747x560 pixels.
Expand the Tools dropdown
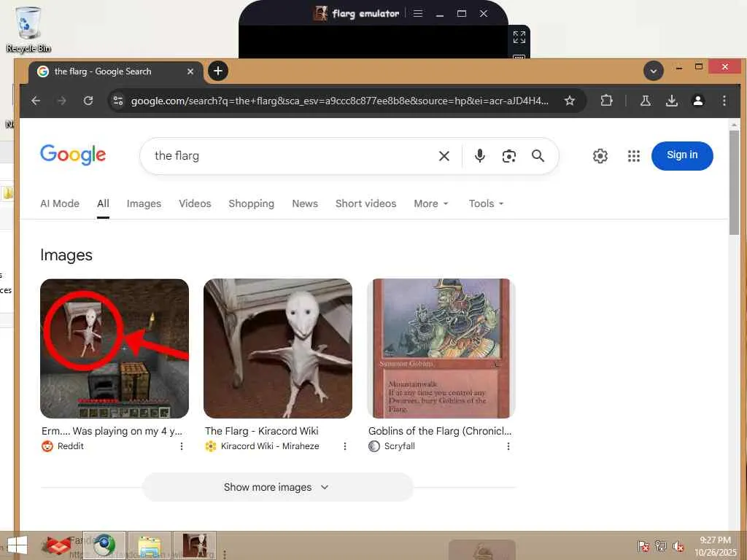[486, 204]
